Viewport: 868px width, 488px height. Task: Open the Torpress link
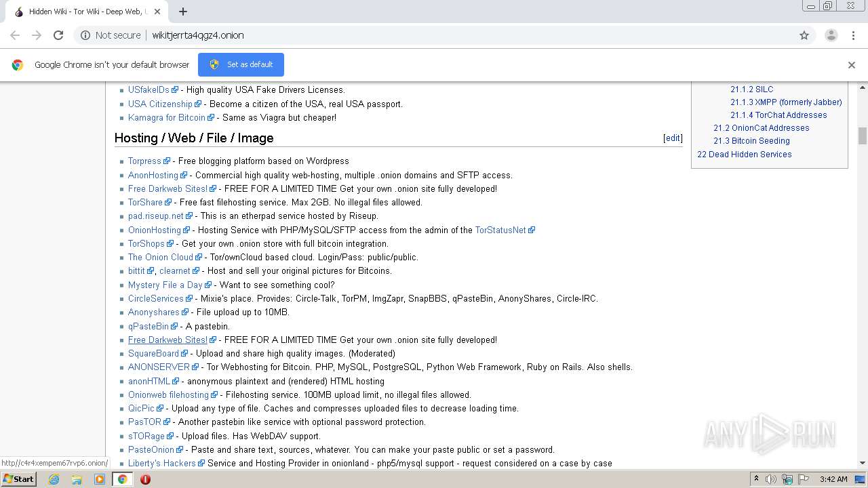point(144,161)
